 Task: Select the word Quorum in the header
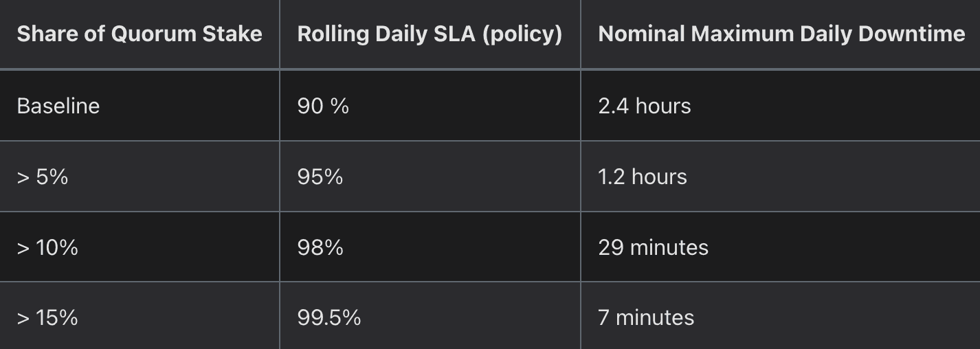(153, 34)
